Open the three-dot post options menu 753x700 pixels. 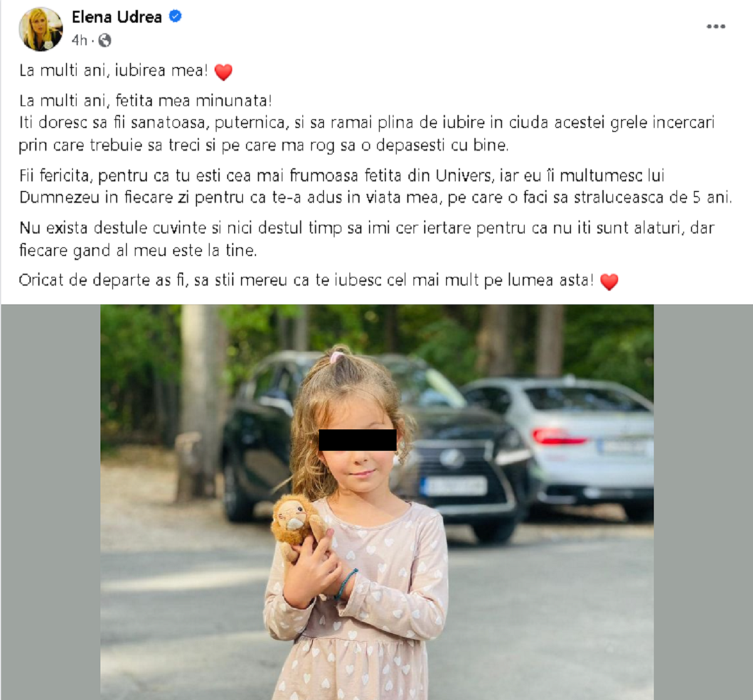(716, 26)
